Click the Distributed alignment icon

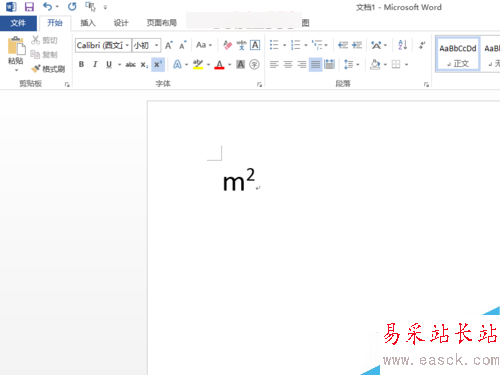coord(329,64)
